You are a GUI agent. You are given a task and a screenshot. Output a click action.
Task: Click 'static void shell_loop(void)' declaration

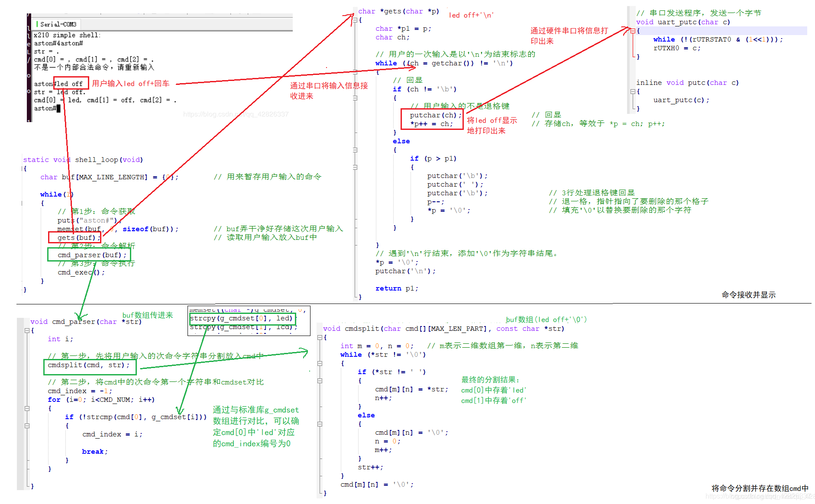(83, 160)
